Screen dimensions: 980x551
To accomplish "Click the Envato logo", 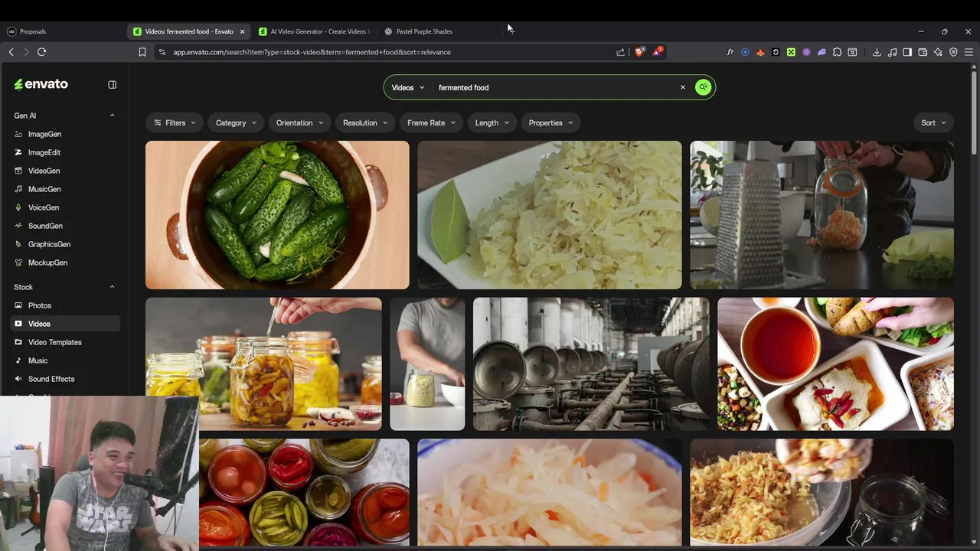I will coord(41,84).
